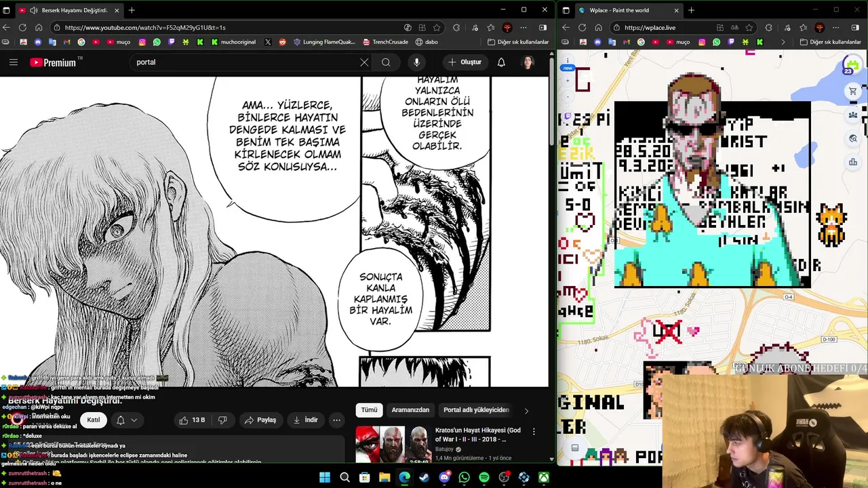Select the Portal adlı yükleyiciden chip
Viewport: 868px width, 488px height.
pyautogui.click(x=476, y=410)
